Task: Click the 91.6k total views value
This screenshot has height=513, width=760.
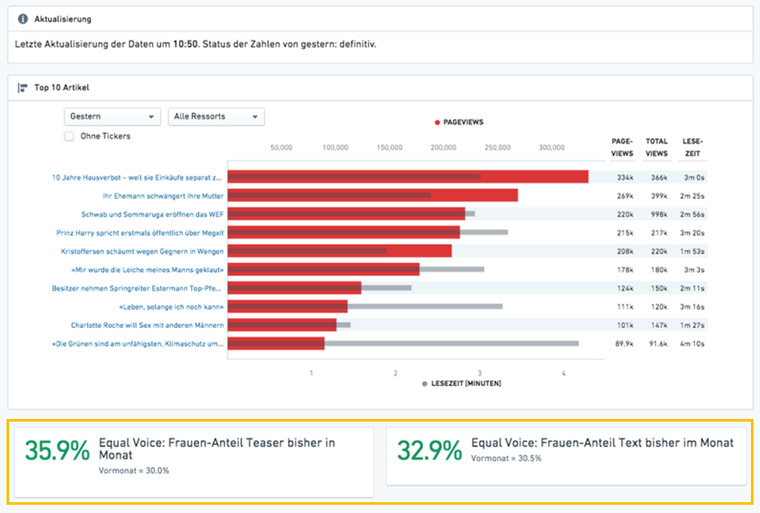Action: point(658,344)
